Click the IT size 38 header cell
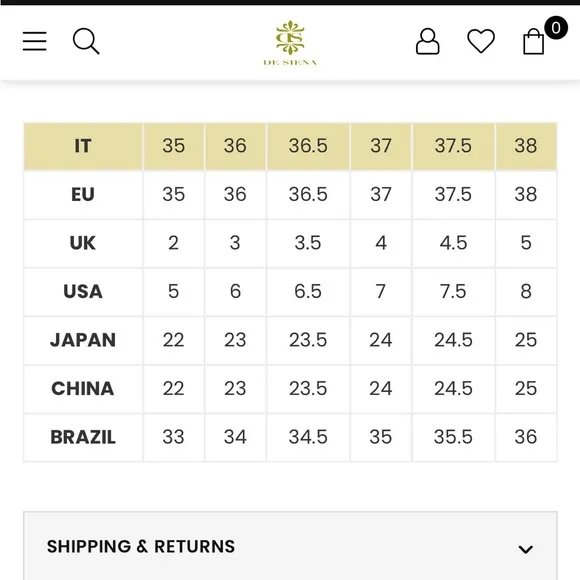Image resolution: width=580 pixels, height=580 pixels. pyautogui.click(x=526, y=146)
